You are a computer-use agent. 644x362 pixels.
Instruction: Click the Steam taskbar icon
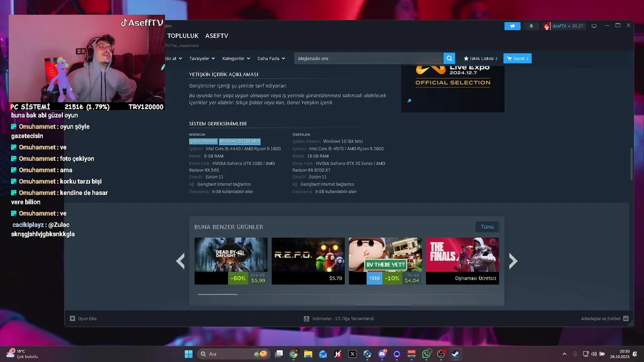[x=455, y=354]
